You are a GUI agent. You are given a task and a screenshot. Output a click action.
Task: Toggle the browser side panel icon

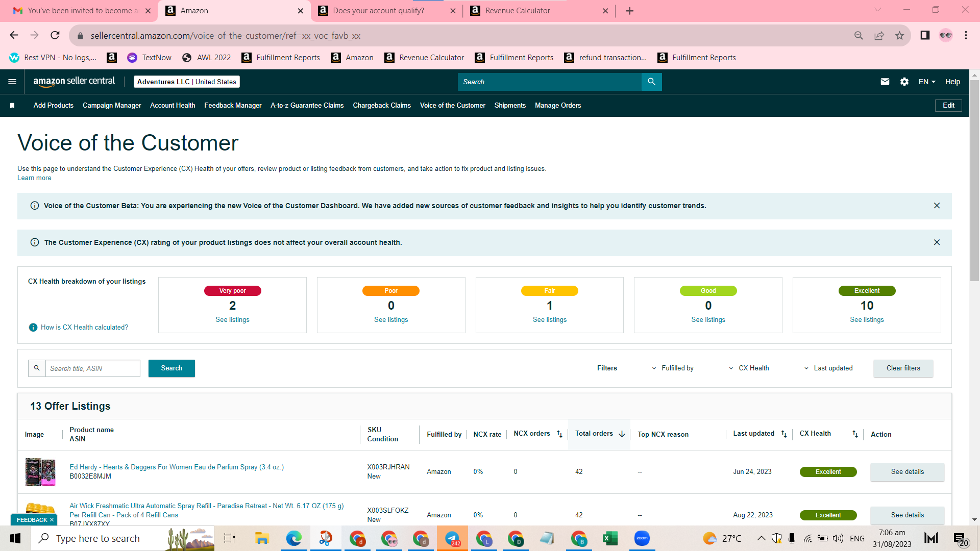(925, 35)
